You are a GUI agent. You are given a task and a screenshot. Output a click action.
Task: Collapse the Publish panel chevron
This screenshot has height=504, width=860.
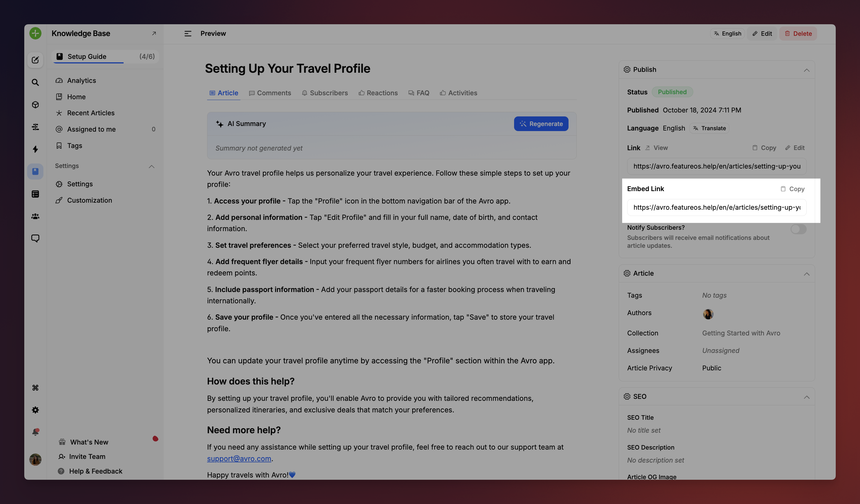point(806,70)
